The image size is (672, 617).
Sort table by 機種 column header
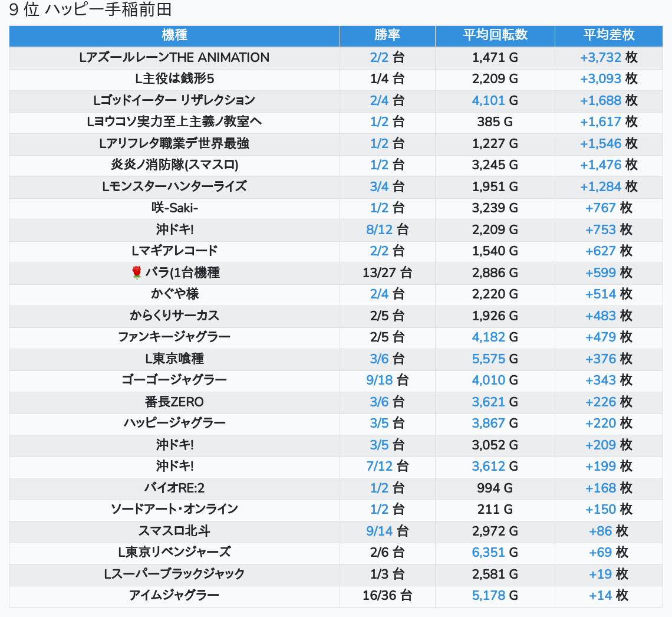click(x=174, y=35)
